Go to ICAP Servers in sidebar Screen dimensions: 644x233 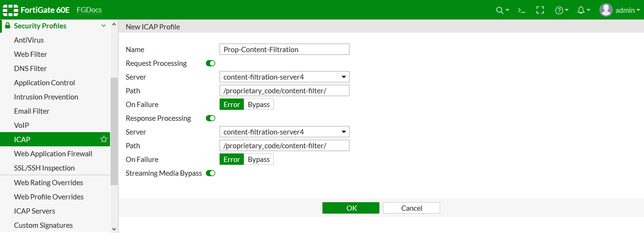(35, 211)
